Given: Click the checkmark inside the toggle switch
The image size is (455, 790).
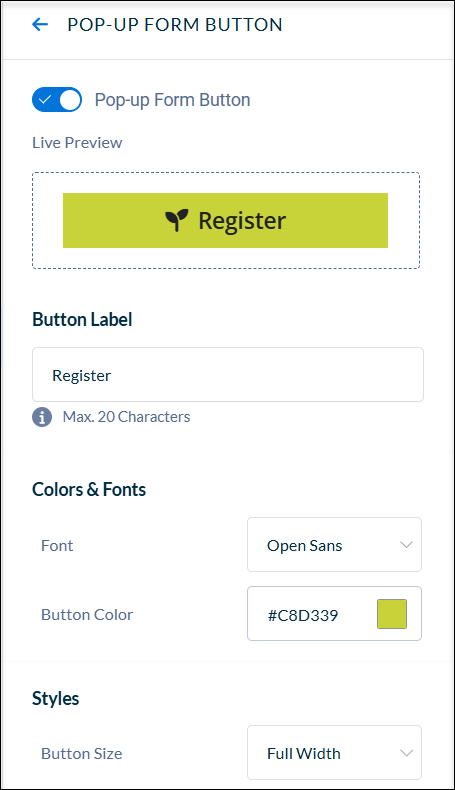Looking at the screenshot, I should pos(45,100).
